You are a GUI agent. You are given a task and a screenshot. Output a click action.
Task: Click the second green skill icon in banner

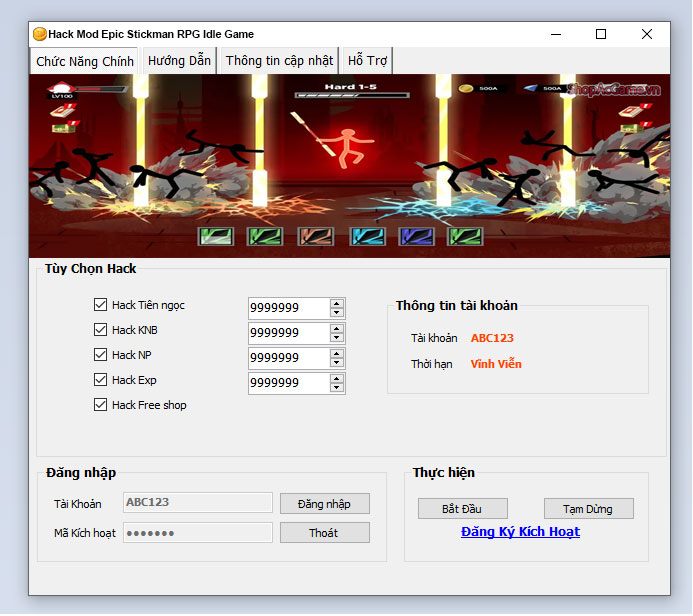[265, 236]
